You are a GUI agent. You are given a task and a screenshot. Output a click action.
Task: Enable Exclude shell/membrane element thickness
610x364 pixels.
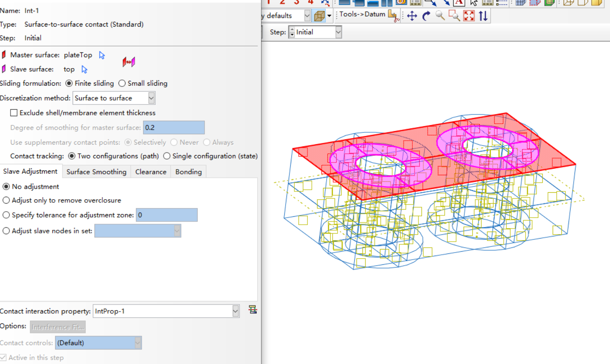pos(14,113)
